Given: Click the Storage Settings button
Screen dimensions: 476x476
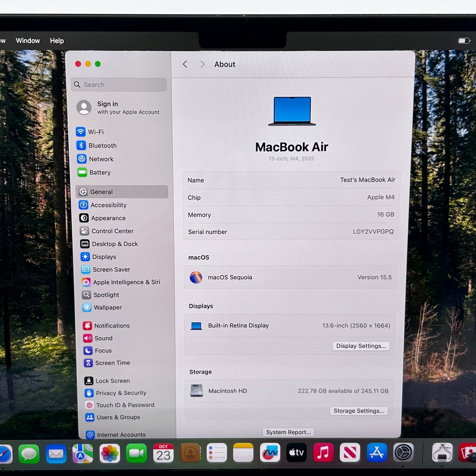Looking at the screenshot, I should [359, 411].
